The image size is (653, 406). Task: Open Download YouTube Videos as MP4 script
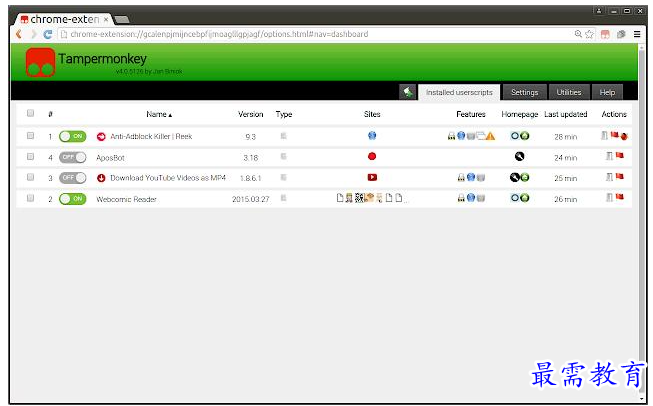coord(168,178)
